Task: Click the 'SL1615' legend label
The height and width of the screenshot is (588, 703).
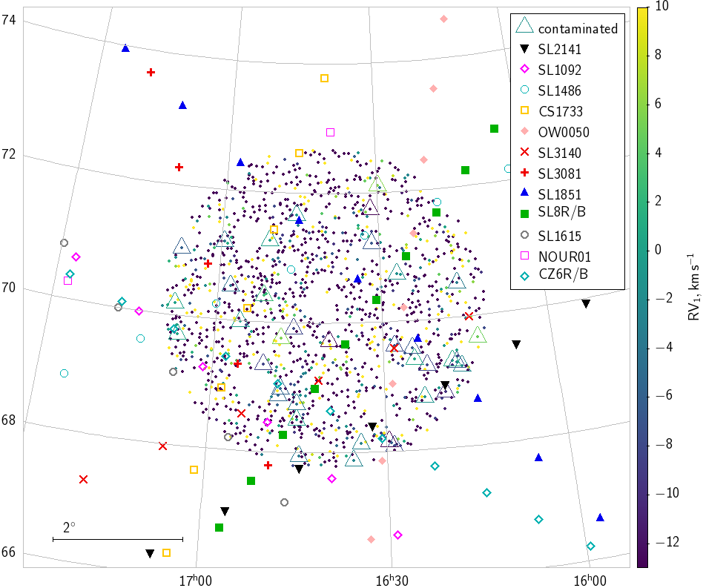Action: (560, 236)
